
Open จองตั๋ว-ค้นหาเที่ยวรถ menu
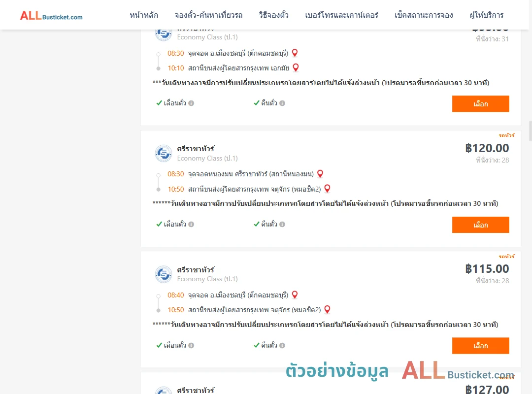[x=208, y=15]
